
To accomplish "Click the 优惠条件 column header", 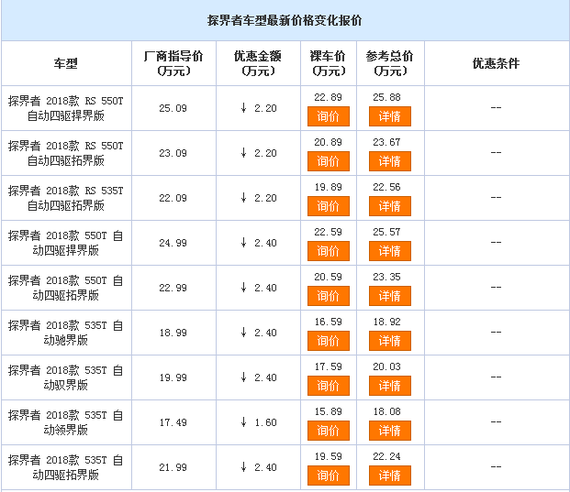I will tap(496, 64).
